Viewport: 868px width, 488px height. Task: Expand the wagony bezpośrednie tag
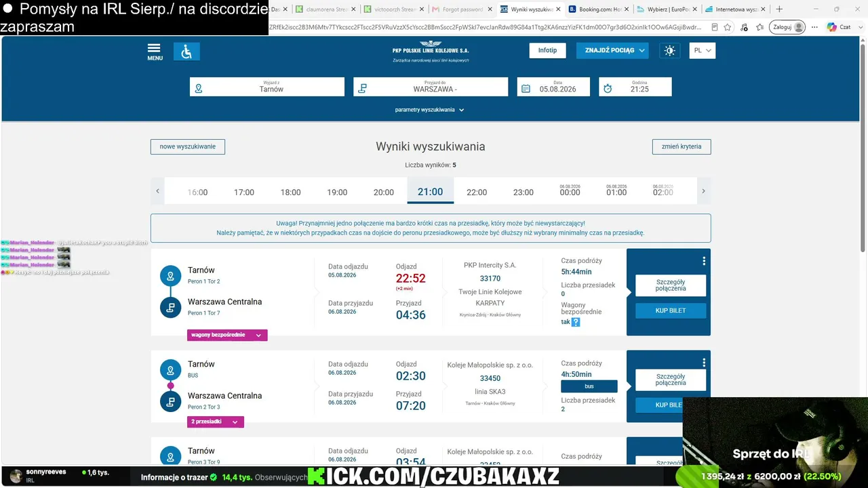tap(227, 335)
